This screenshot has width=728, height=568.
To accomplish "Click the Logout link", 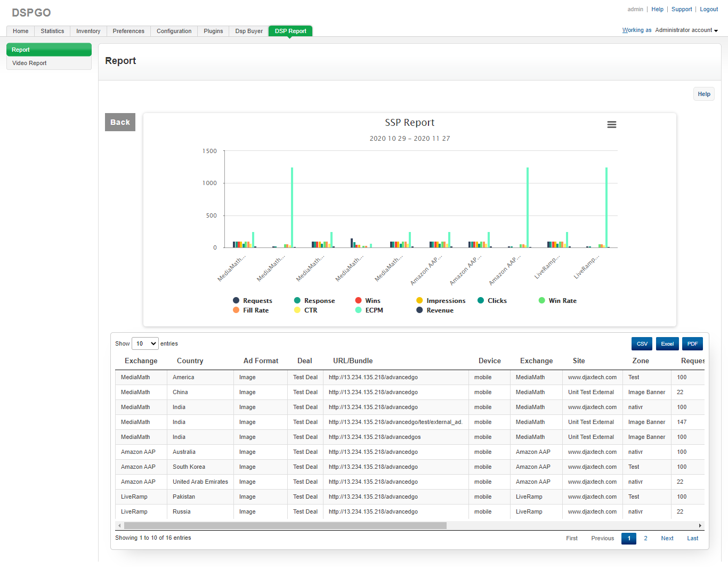I will pos(708,10).
